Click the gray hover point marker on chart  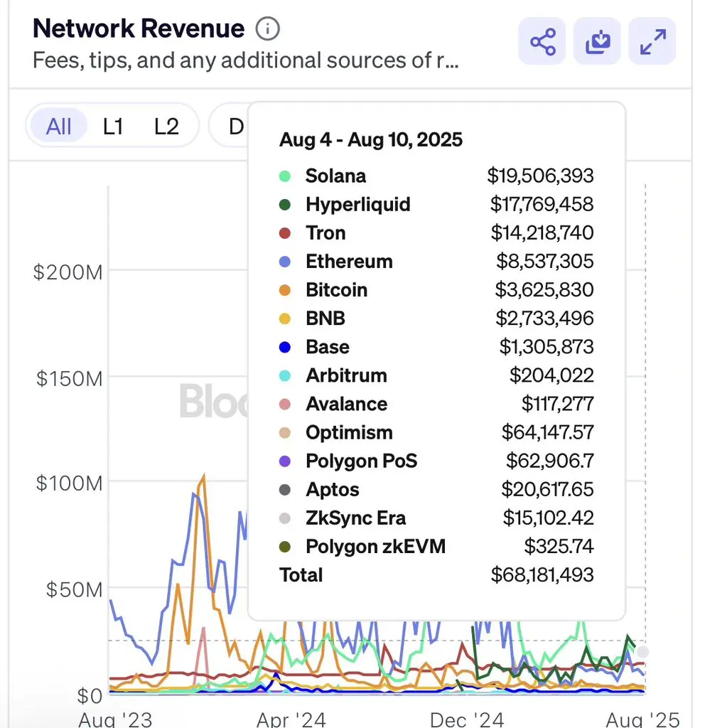642,652
